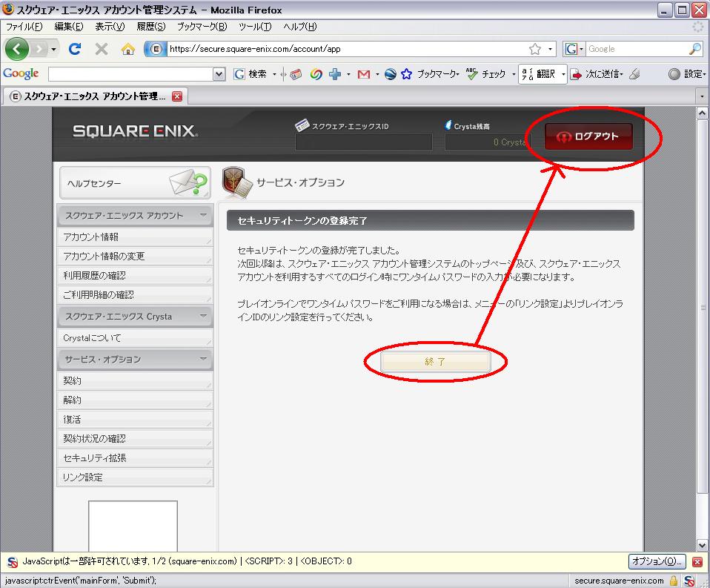The image size is (710, 588).
Task: Close the NoScript notification bar
Action: (x=697, y=562)
